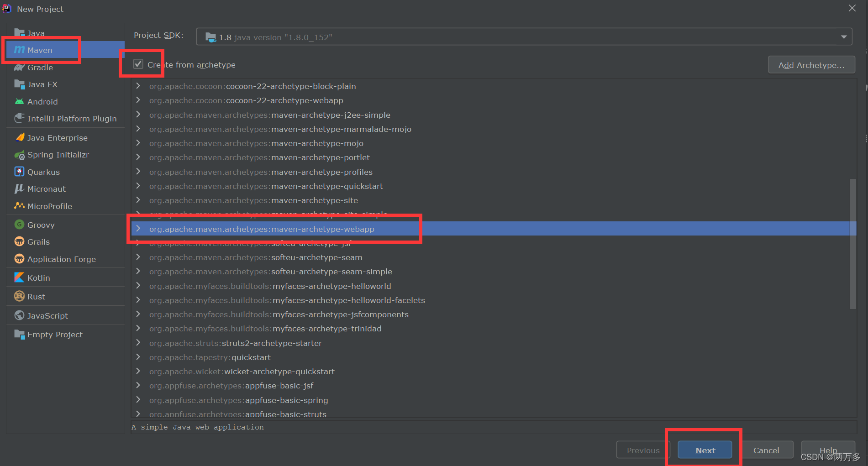Click the Empty Project folder icon
Viewport: 868px width, 466px height.
point(19,334)
